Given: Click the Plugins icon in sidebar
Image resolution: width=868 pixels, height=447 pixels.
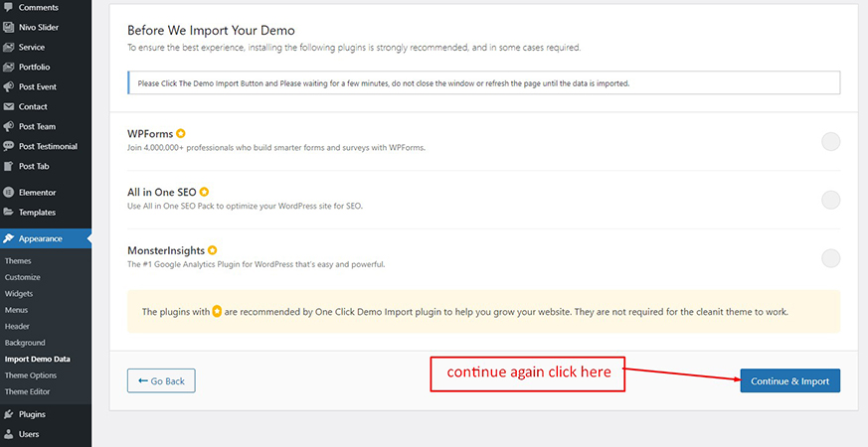Looking at the screenshot, I should (9, 414).
